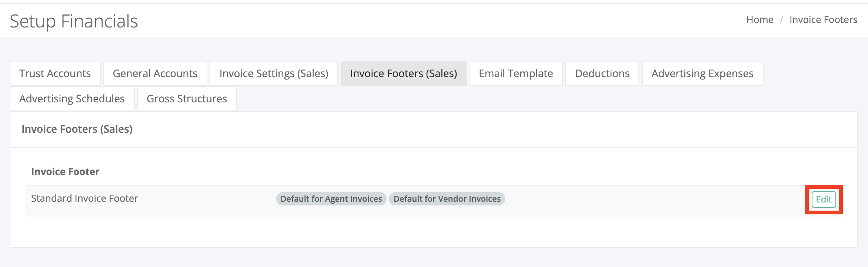Select the Standard Invoice Footer row name

coord(84,198)
